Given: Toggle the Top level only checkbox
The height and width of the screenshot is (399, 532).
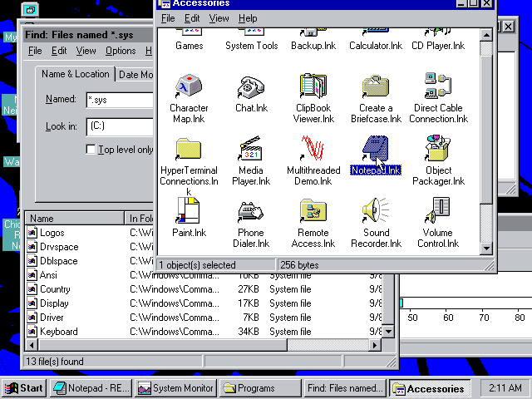Looking at the screenshot, I should (x=91, y=150).
